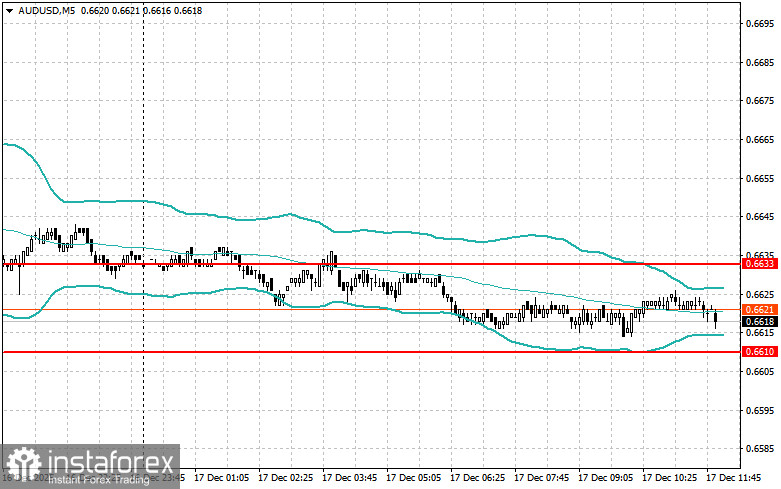
Task: Select the 0.6610 red price label
Action: tap(761, 352)
